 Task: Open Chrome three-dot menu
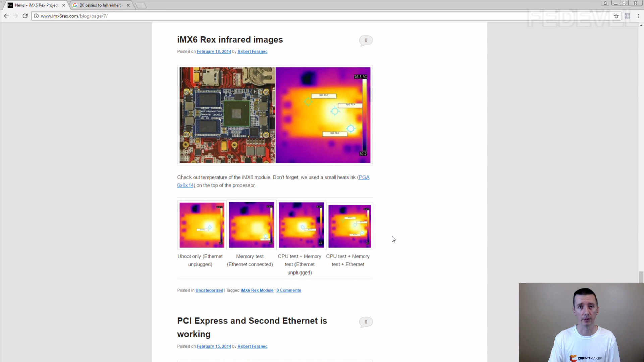[x=638, y=16]
